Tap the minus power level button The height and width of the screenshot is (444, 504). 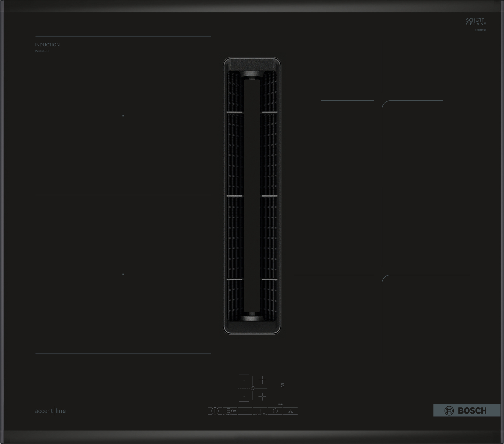(245, 411)
